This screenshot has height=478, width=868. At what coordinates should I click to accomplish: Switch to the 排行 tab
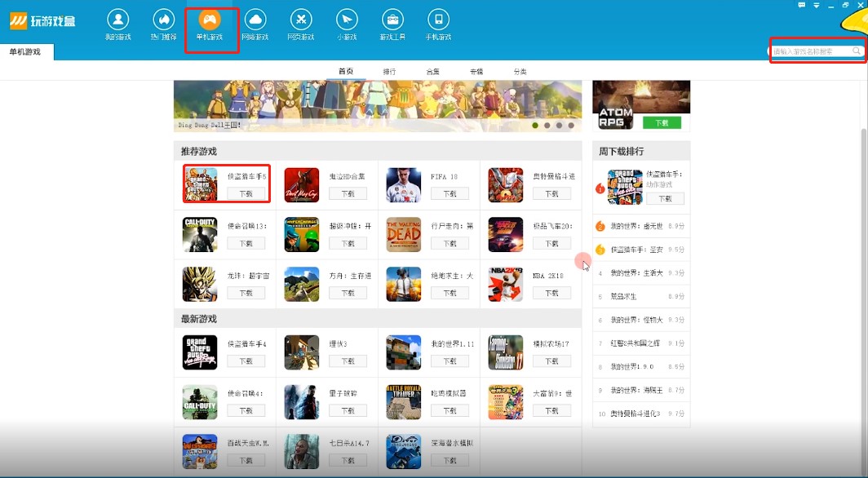(x=389, y=72)
